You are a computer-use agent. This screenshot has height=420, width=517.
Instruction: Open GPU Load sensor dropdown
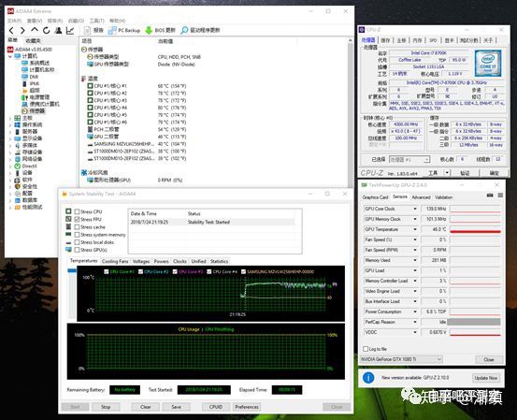pos(415,270)
